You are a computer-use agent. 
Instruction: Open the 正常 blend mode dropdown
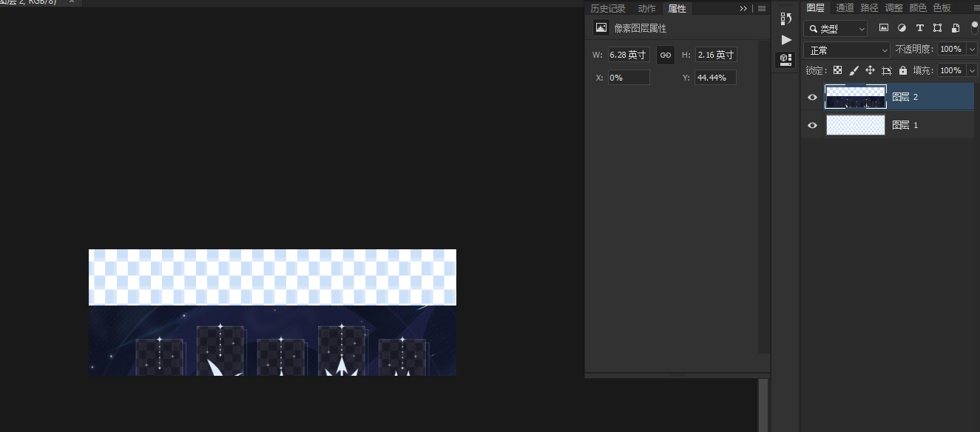(847, 50)
